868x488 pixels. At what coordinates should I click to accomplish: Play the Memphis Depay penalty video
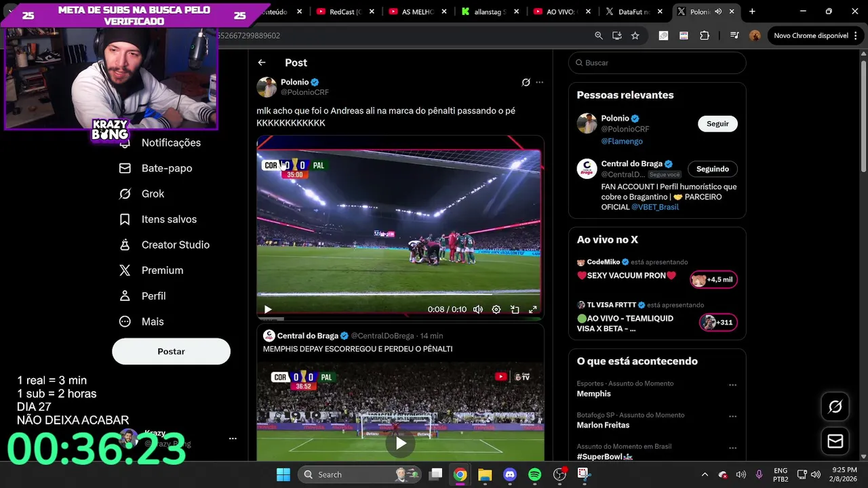[x=401, y=443]
